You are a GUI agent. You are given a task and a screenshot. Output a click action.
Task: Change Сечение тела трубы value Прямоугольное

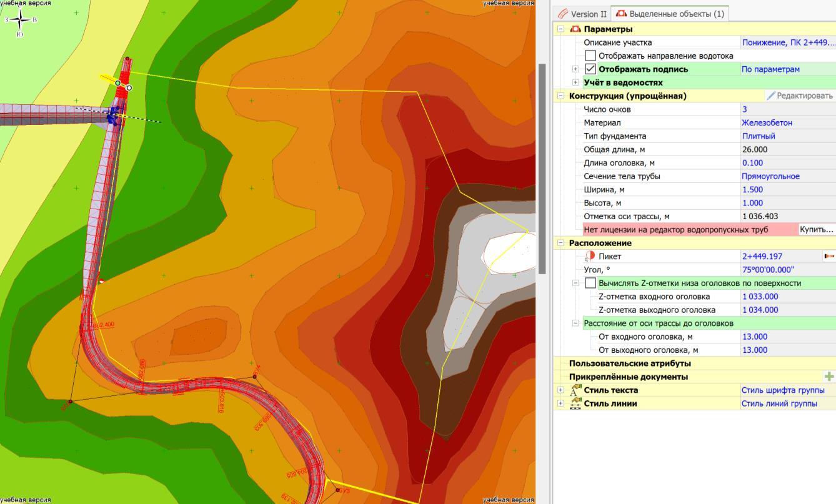tap(788, 176)
